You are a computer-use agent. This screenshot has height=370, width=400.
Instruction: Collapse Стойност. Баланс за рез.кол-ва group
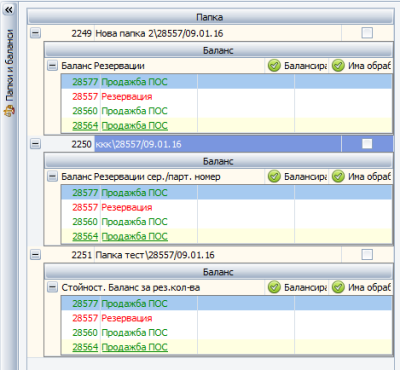tap(52, 287)
